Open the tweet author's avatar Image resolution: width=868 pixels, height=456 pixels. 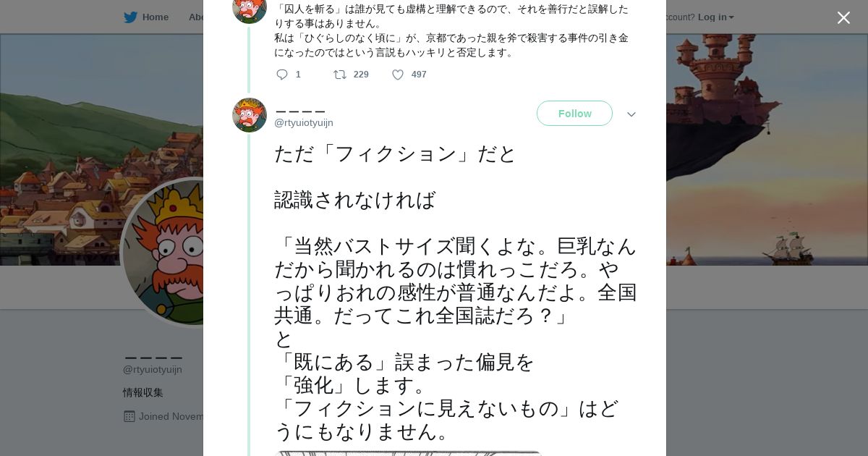click(250, 115)
